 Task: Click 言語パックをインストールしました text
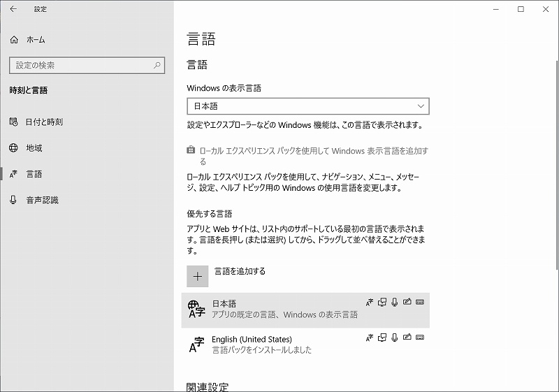pos(261,350)
